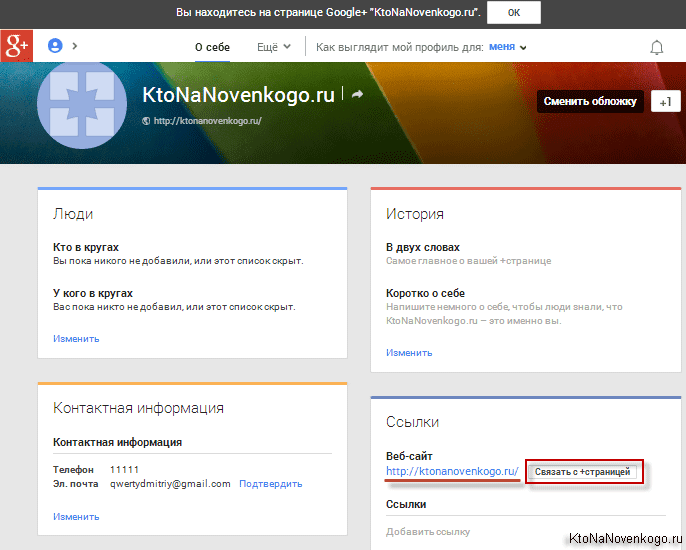Click the 'Эл. почта' label
686x550 pixels.
tap(75, 484)
